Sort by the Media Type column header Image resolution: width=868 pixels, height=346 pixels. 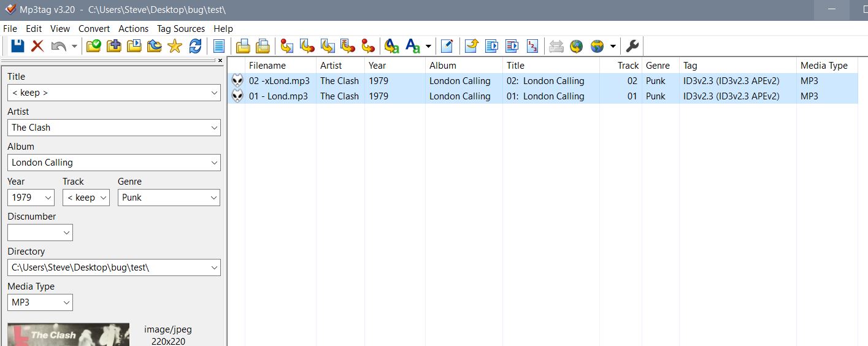pyautogui.click(x=828, y=65)
